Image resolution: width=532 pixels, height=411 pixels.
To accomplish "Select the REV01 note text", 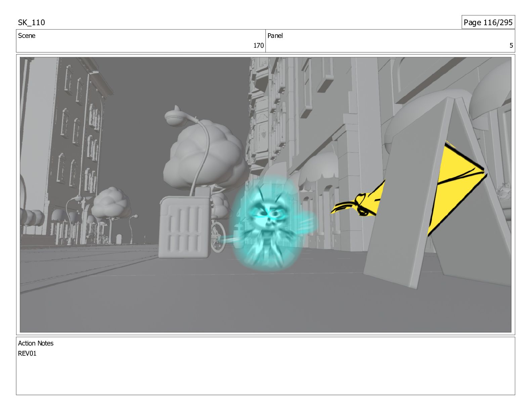I will coord(27,353).
